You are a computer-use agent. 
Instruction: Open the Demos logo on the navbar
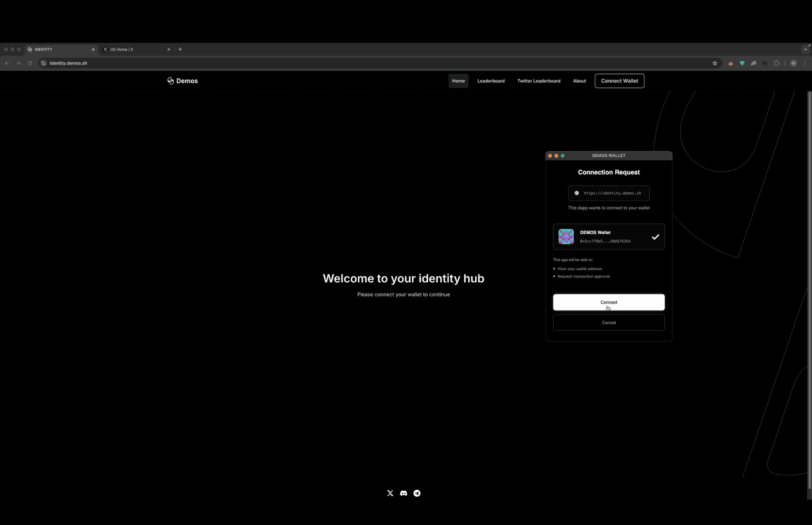coord(182,81)
